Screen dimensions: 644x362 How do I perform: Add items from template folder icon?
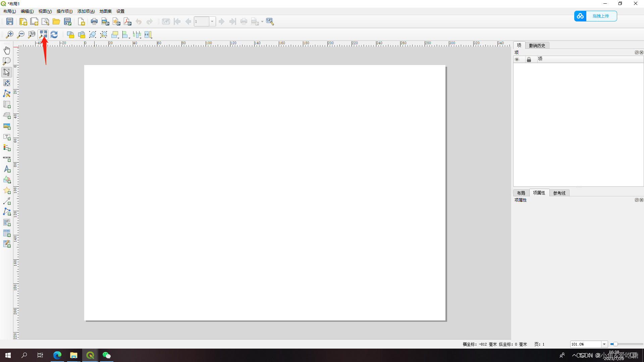pos(56,22)
